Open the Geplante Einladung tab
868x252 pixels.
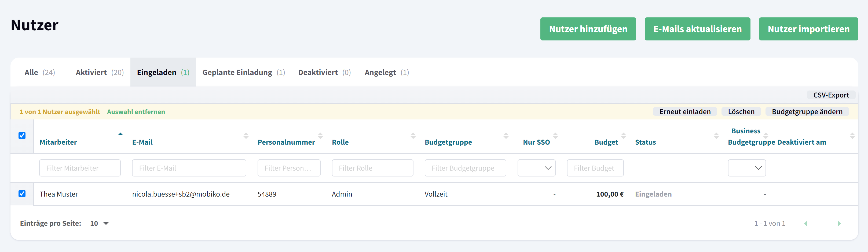[x=243, y=72]
